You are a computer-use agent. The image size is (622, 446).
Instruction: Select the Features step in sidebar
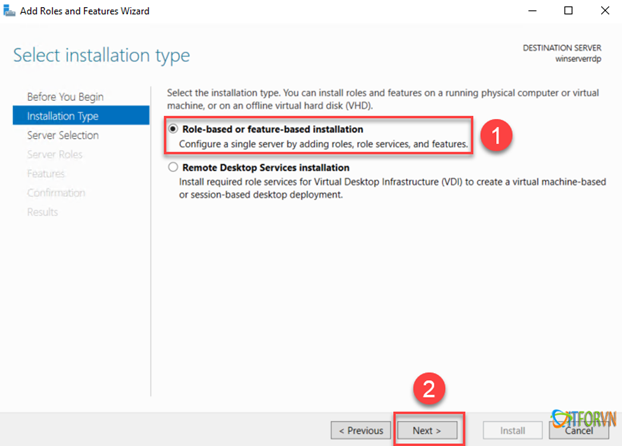(48, 173)
